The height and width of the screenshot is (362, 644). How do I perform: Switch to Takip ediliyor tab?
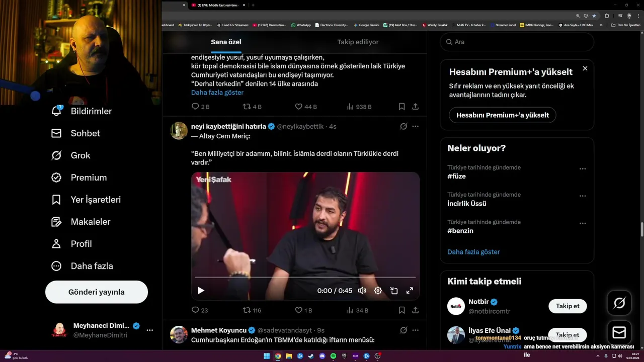[358, 42]
